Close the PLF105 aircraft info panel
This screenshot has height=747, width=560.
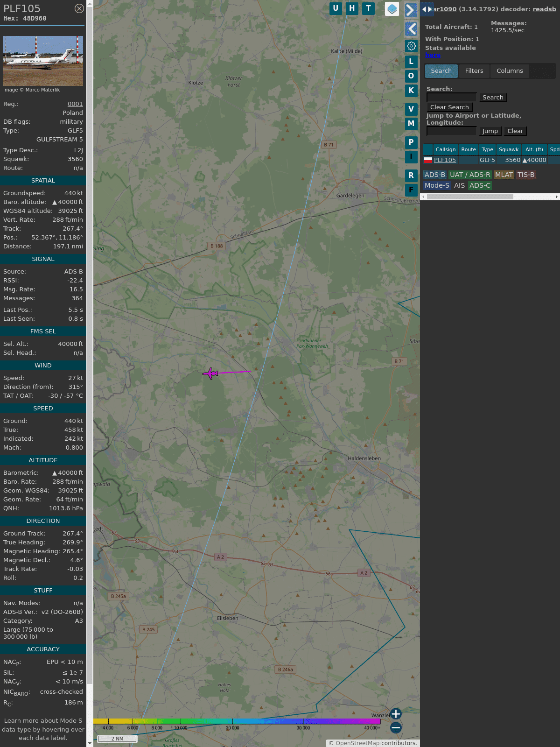[79, 8]
